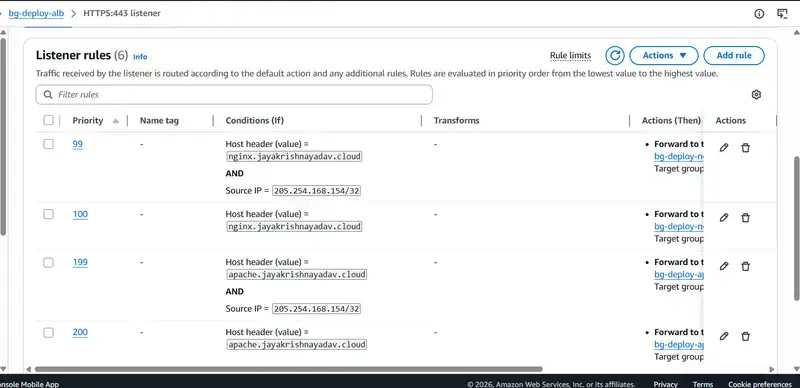Open target group link in rule 200
Screen dimensions: 800x388
(x=679, y=344)
